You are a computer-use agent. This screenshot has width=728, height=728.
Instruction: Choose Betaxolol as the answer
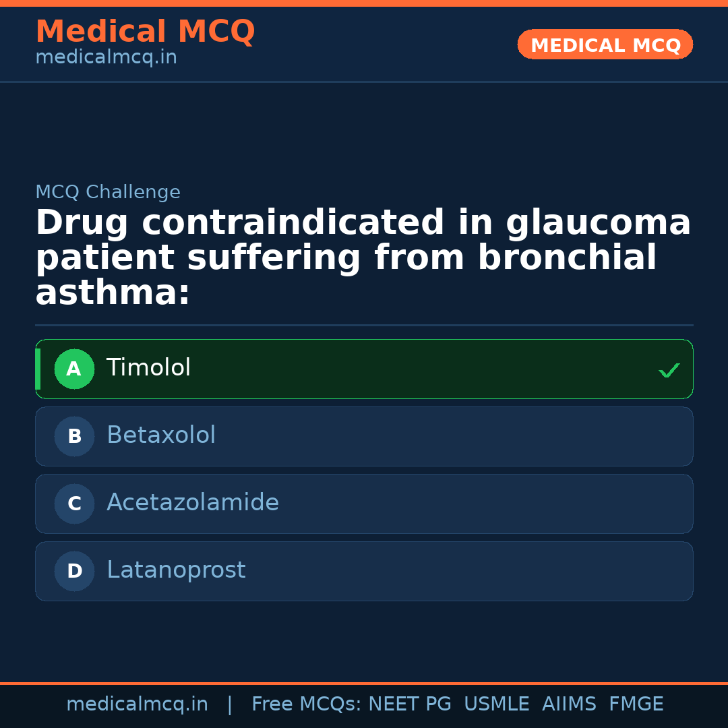pos(364,436)
